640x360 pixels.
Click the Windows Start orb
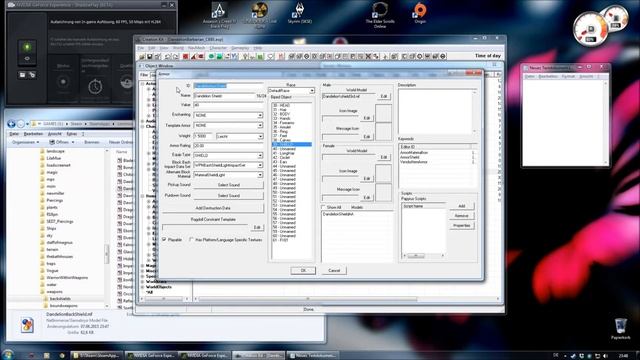[8, 355]
